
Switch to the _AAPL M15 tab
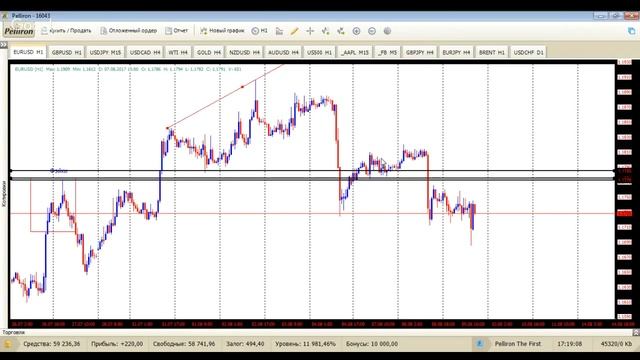[x=355, y=53]
